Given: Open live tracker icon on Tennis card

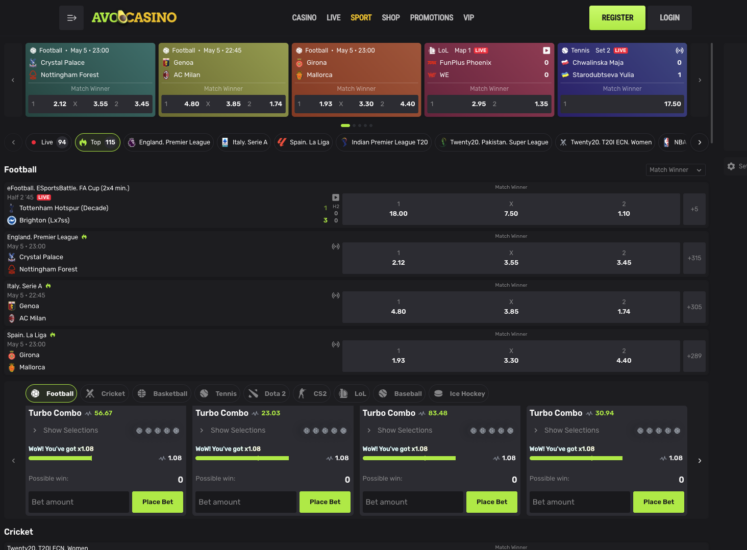Looking at the screenshot, I should (x=679, y=51).
